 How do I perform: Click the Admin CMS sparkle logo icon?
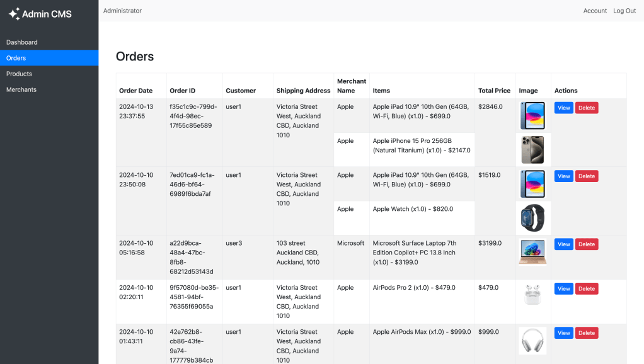14,14
